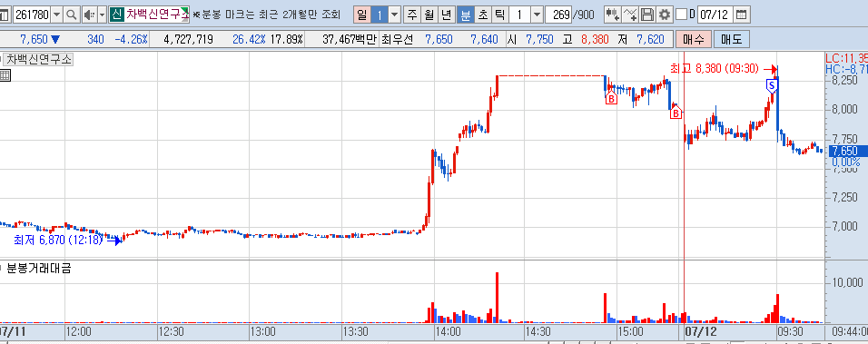Click the add line indicator icon
Viewport: 868px width, 344px height.
tap(630, 15)
